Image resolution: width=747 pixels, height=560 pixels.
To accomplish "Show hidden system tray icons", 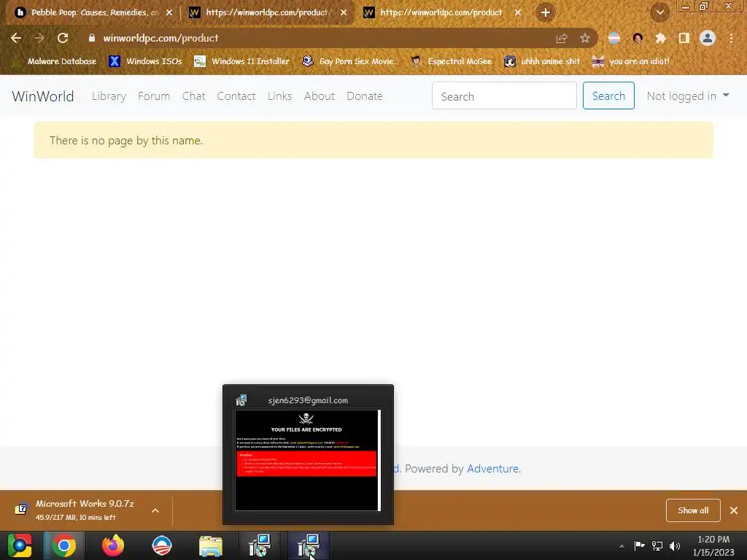I will tap(622, 546).
